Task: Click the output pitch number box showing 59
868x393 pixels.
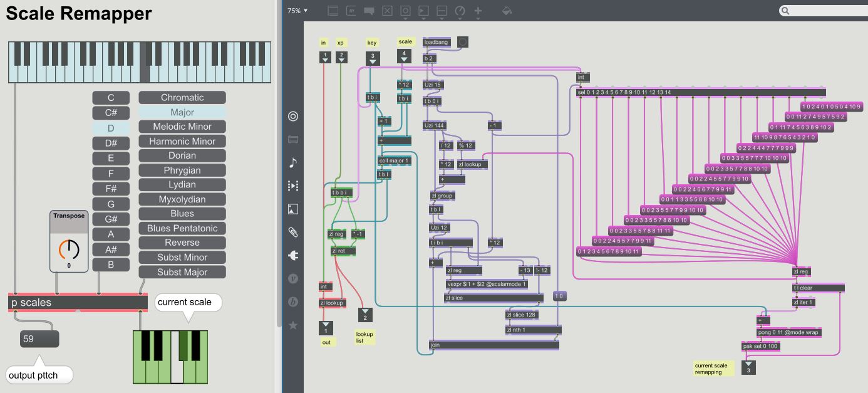Action: coord(39,339)
